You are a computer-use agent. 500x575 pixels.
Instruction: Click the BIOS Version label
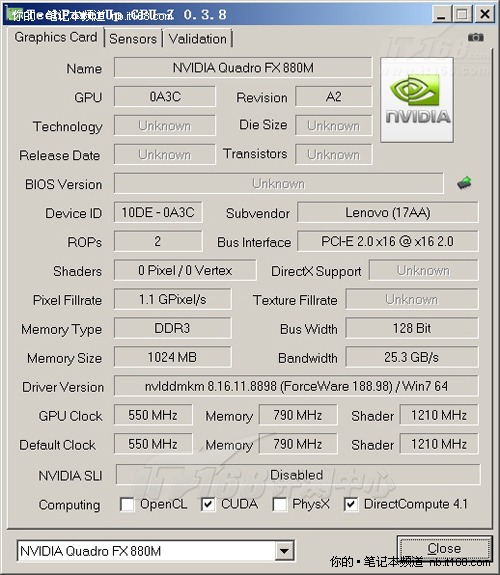pos(63,184)
